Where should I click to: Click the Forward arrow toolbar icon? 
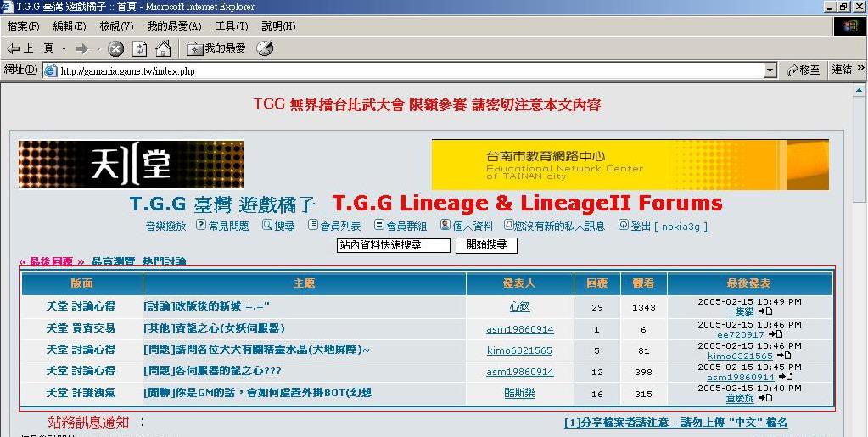pyautogui.click(x=82, y=48)
